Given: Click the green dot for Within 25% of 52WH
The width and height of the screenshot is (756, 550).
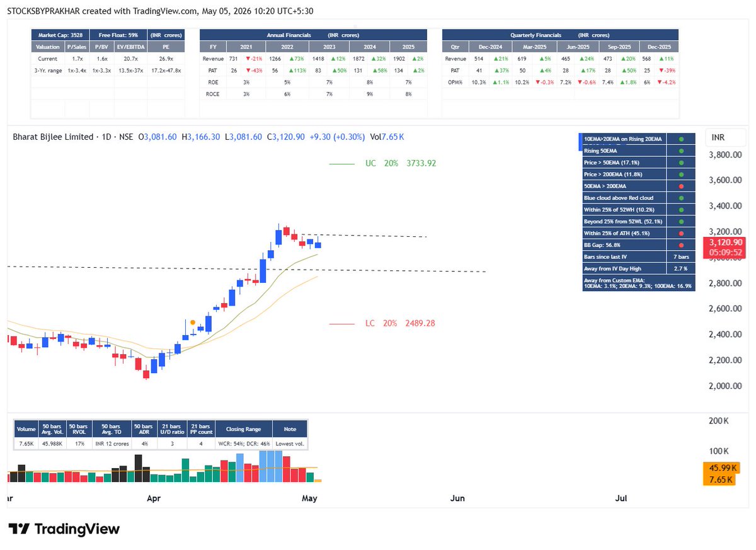Looking at the screenshot, I should point(680,209).
